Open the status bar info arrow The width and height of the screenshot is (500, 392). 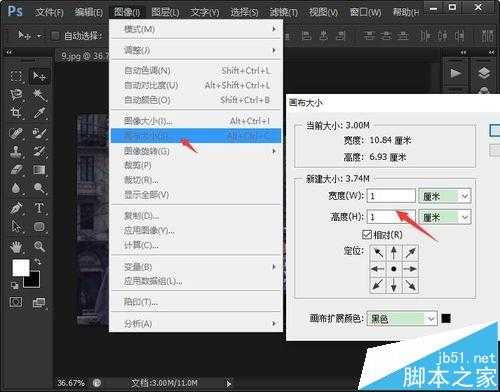coord(228,384)
